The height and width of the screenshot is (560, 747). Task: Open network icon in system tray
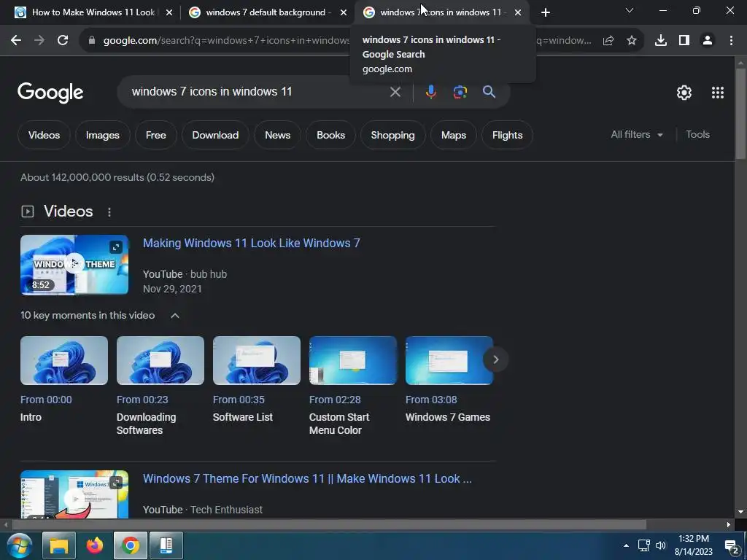tap(644, 545)
